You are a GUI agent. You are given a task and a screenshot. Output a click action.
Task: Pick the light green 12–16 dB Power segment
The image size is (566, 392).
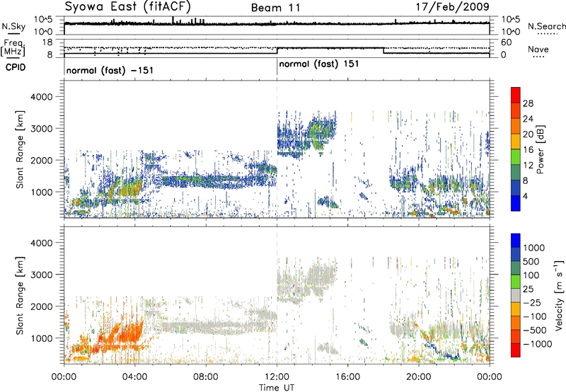516,156
